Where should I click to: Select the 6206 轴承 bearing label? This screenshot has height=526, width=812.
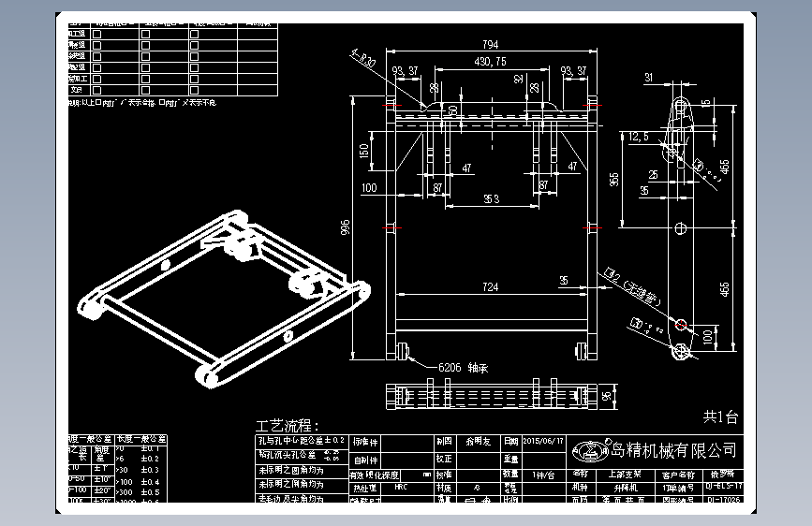(463, 368)
